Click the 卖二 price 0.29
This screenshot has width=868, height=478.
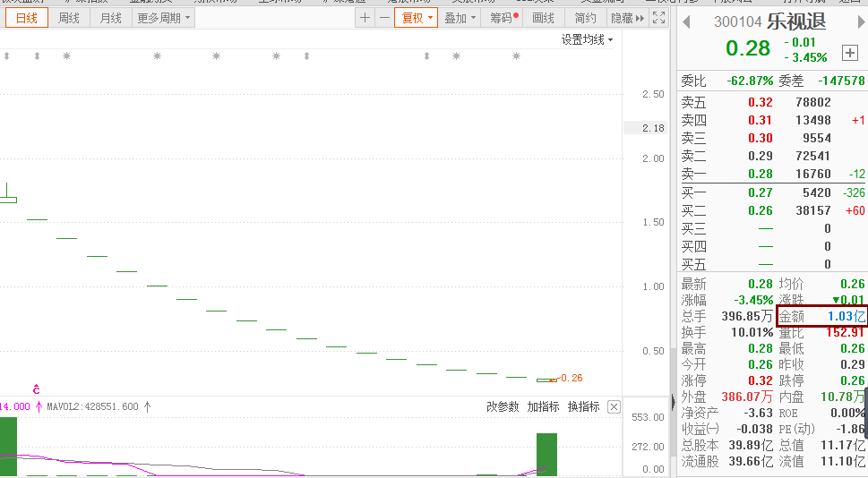pos(760,156)
